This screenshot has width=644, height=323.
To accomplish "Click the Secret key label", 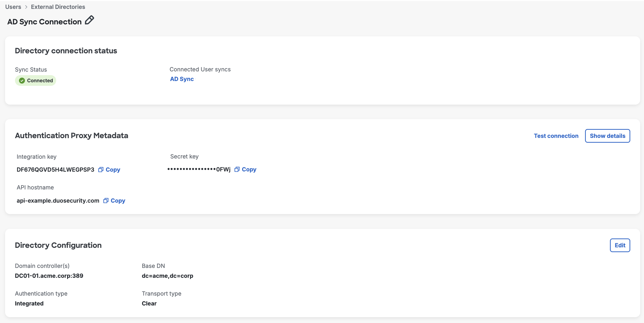I will pyautogui.click(x=185, y=156).
